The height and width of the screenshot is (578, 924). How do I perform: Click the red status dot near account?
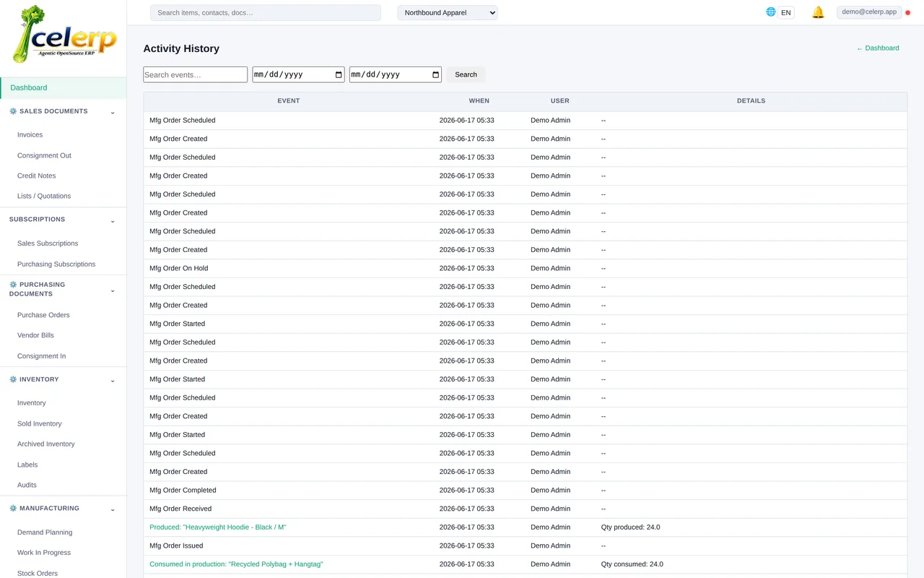tap(907, 13)
